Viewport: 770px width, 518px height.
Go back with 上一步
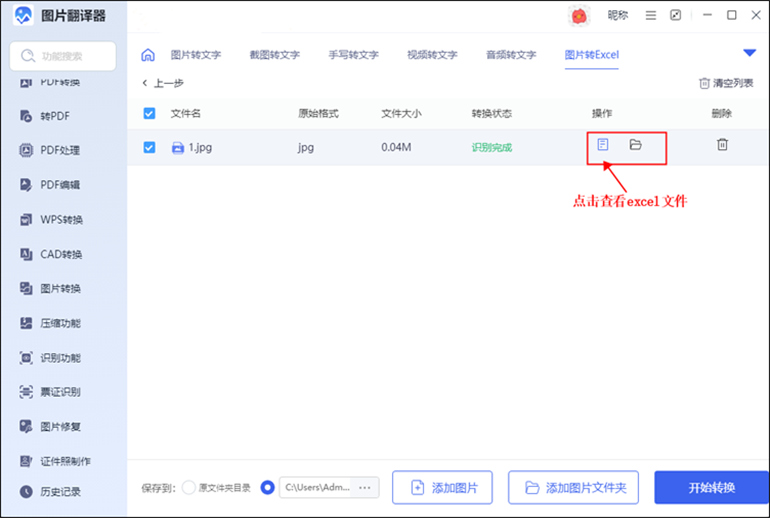pos(163,83)
